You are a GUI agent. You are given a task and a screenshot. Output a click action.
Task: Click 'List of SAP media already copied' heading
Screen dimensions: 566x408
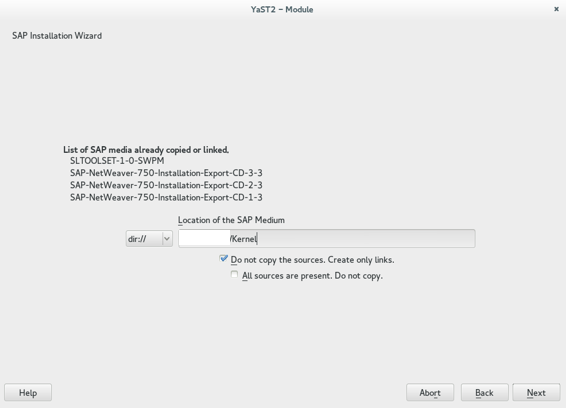tap(146, 150)
